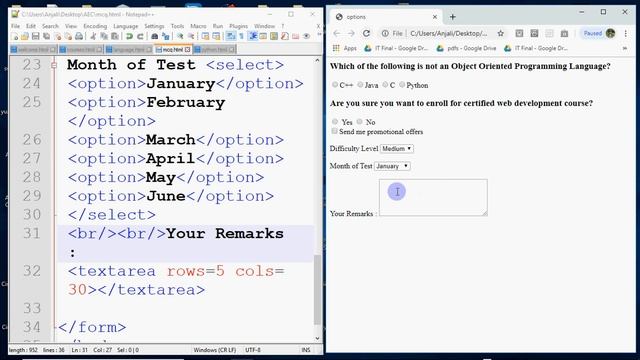The height and width of the screenshot is (360, 640).
Task: Click the Cut scissors icon in Notepad++
Action: pyautogui.click(x=93, y=37)
